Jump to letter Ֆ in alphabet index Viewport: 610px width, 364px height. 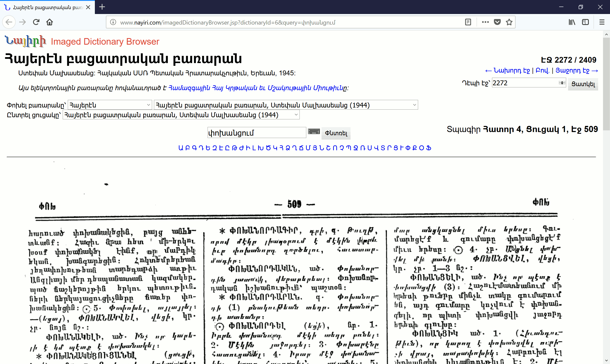click(429, 148)
